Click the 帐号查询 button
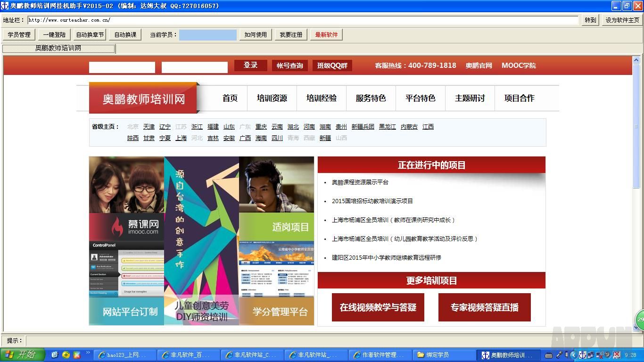Viewport: 644px width, 362px height. point(289,66)
